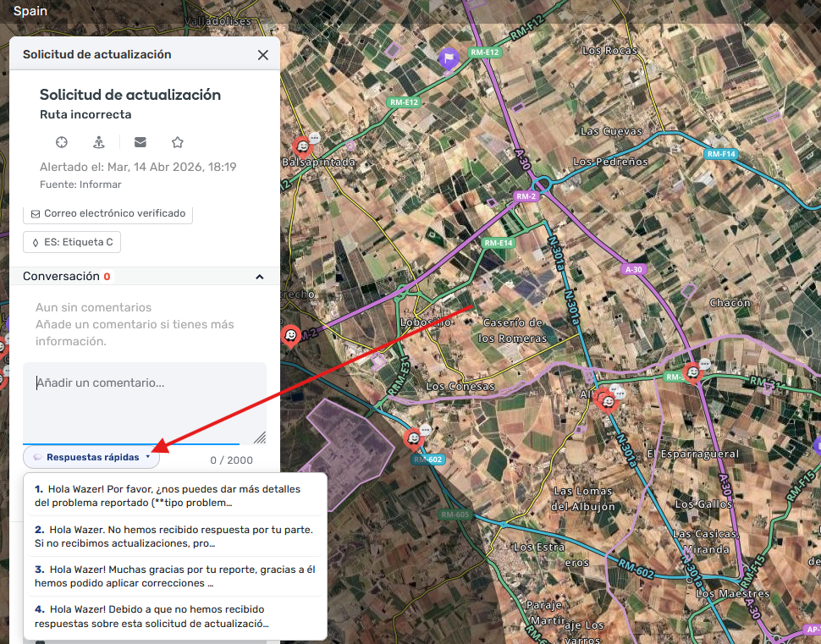821x644 pixels.
Task: Click the update request marker at Balsapintada
Action: pyautogui.click(x=302, y=146)
